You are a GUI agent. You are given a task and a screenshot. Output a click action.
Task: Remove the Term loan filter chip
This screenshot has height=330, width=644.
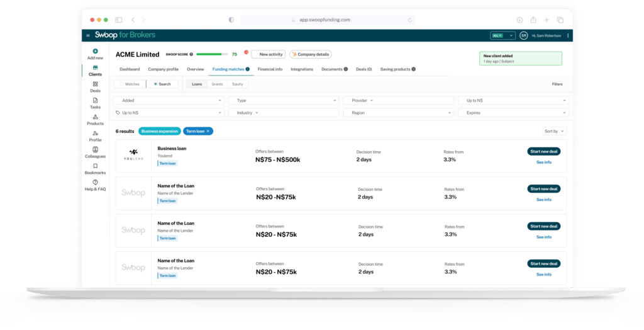point(208,131)
